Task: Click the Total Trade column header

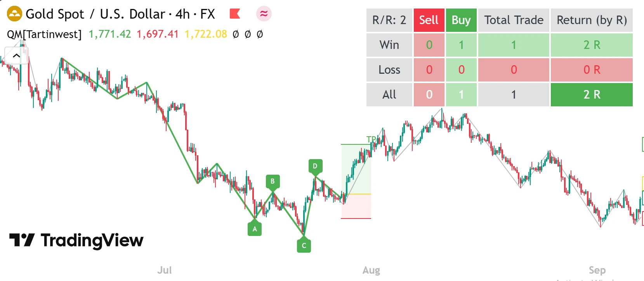Action: point(514,20)
